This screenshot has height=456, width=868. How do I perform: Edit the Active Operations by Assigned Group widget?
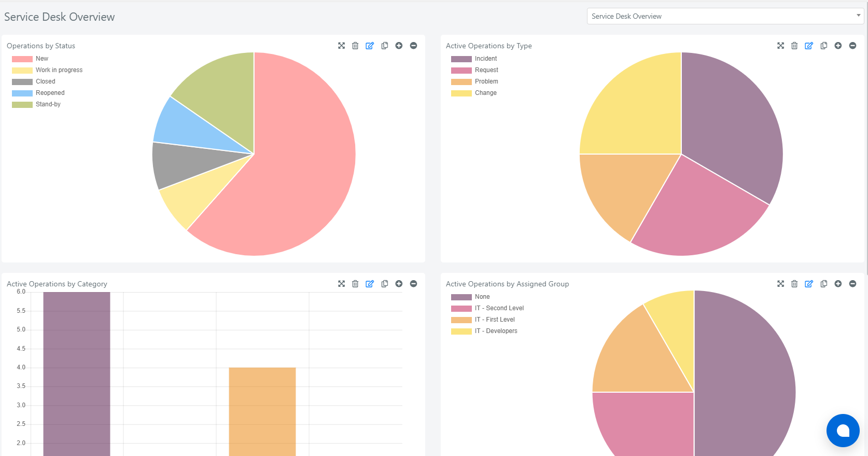[809, 284]
